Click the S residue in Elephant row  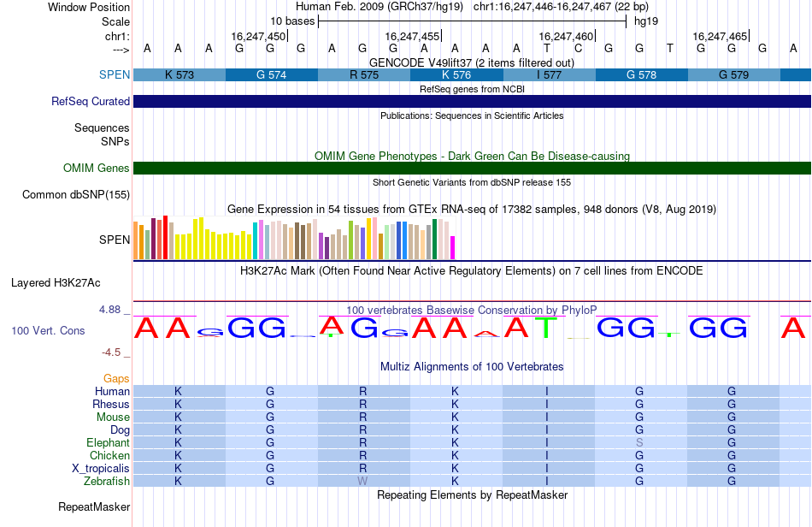(x=639, y=442)
